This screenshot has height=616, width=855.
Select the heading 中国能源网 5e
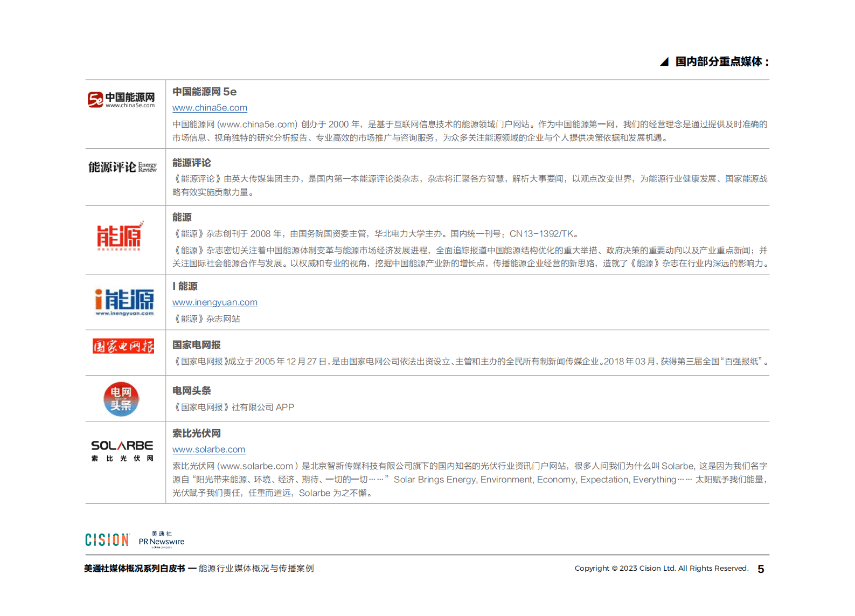[204, 92]
